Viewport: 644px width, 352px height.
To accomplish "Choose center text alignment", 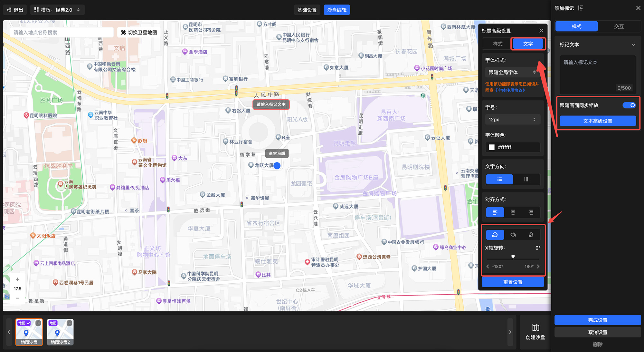I will tap(513, 212).
